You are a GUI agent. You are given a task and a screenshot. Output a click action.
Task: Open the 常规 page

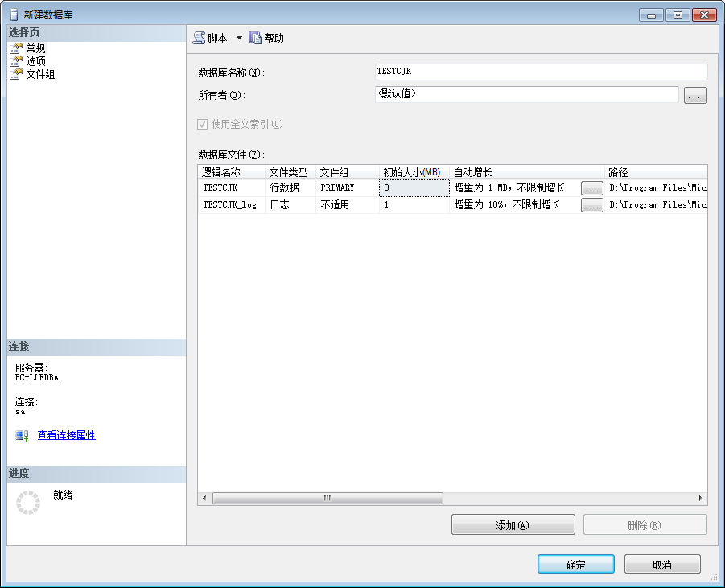point(35,48)
